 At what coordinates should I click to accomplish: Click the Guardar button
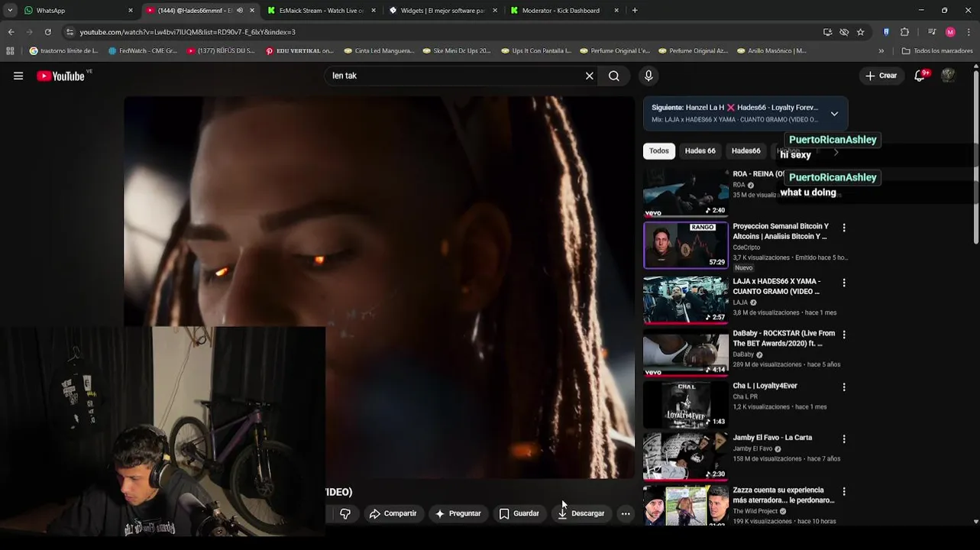click(x=519, y=513)
